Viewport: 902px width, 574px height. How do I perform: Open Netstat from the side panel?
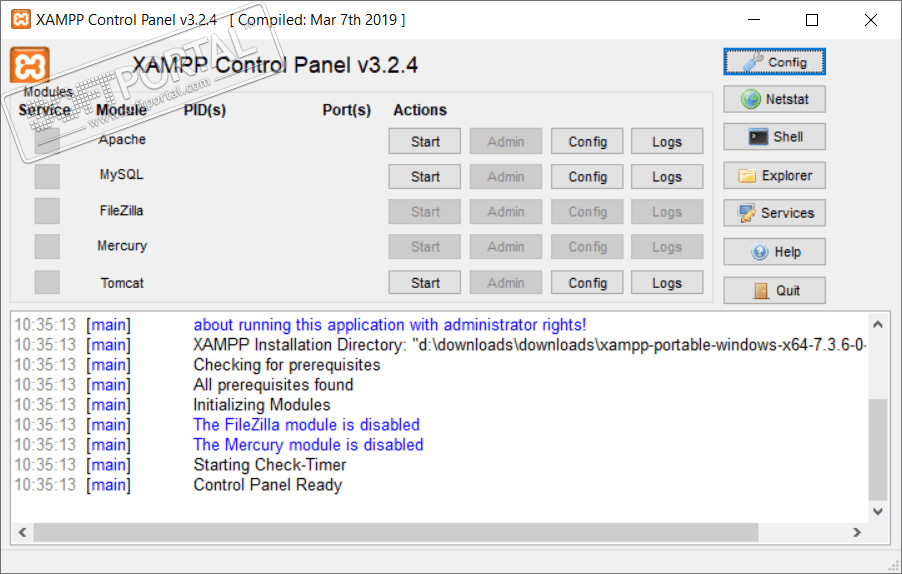tap(774, 100)
